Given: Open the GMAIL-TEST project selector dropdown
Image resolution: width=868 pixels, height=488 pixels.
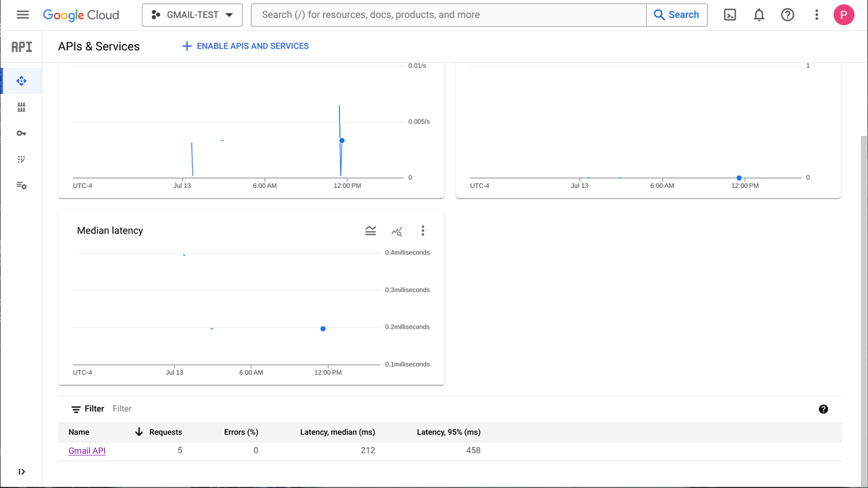Looking at the screenshot, I should 192,14.
